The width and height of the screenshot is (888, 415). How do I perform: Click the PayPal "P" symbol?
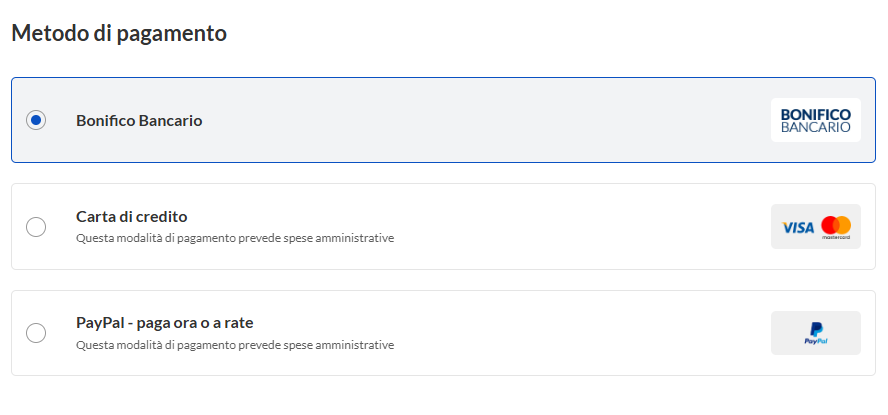coord(815,328)
